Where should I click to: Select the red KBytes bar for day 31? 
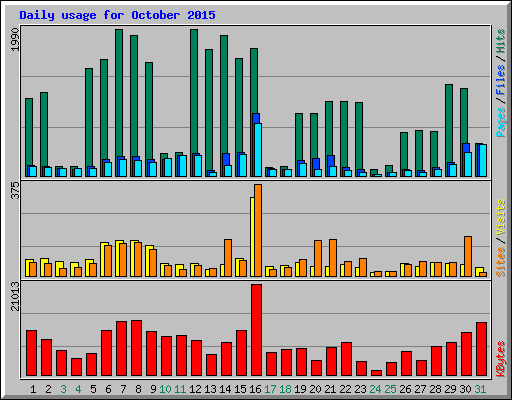click(x=481, y=349)
